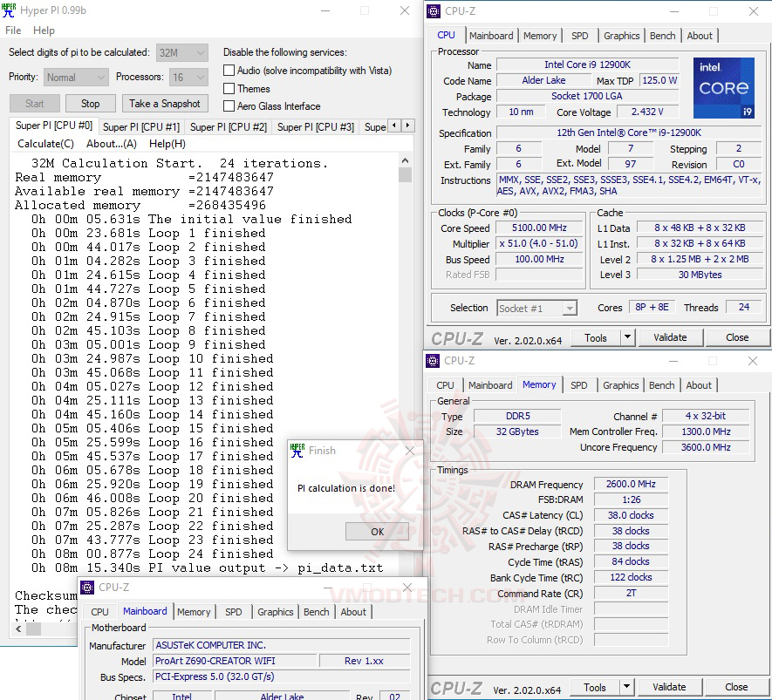Check the Themes disable option
This screenshot has width=772, height=700.
coord(229,88)
